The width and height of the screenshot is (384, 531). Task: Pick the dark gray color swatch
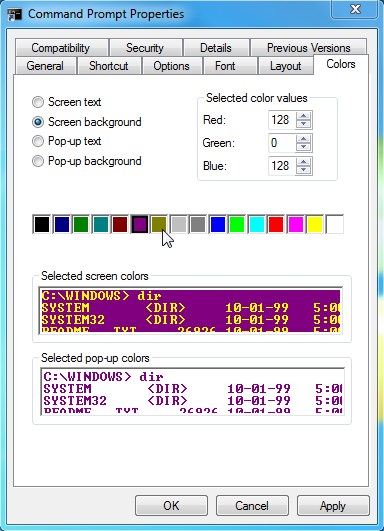pos(198,224)
